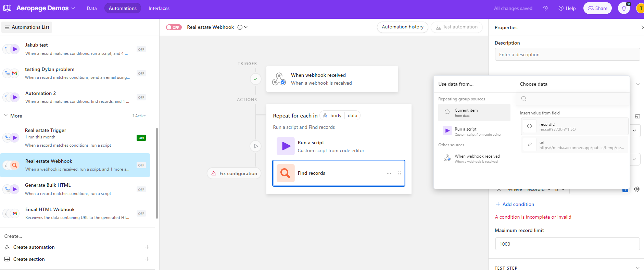Open the Aeropage Demos base dropdown

coord(73,8)
